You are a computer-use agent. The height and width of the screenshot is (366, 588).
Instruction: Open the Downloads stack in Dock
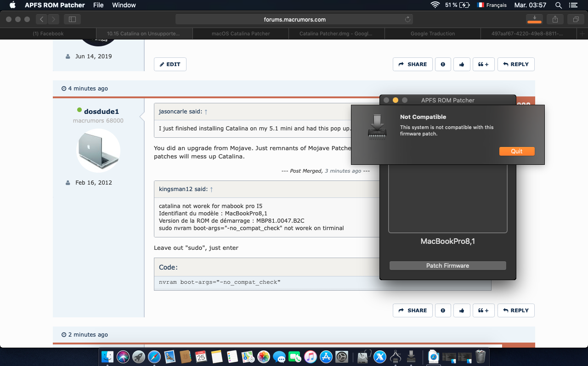tap(434, 356)
